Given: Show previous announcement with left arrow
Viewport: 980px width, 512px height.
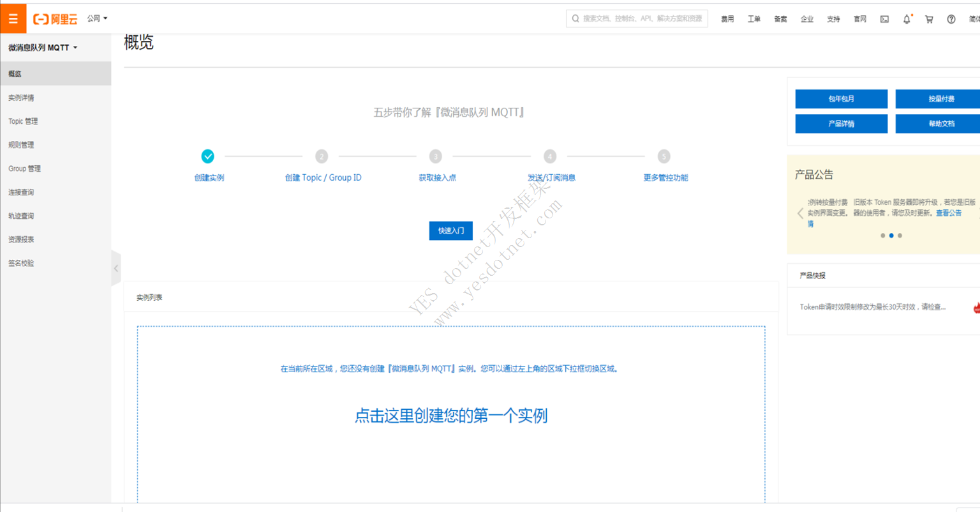Looking at the screenshot, I should click(x=800, y=214).
